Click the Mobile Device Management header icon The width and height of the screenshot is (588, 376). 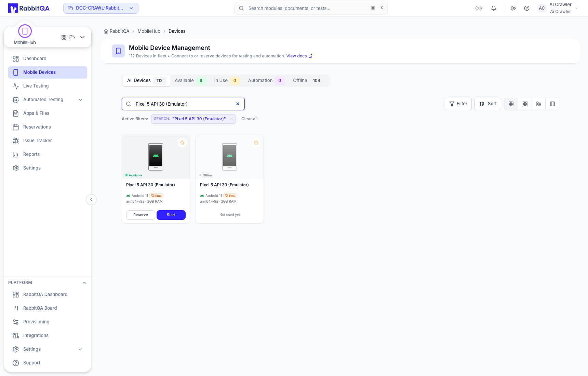pos(118,51)
